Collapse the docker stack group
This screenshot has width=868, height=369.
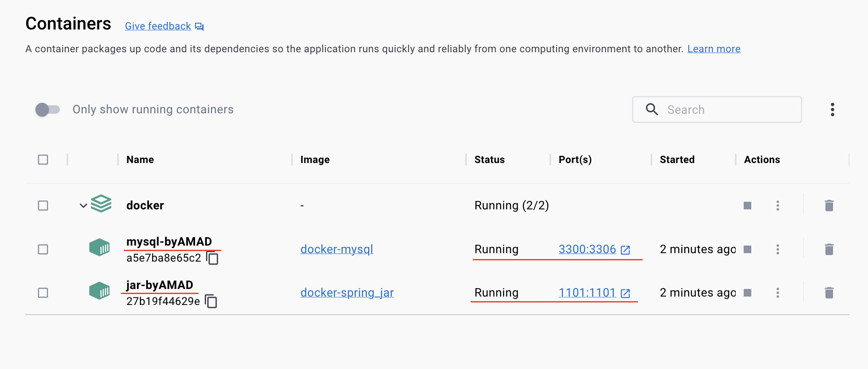pos(83,206)
